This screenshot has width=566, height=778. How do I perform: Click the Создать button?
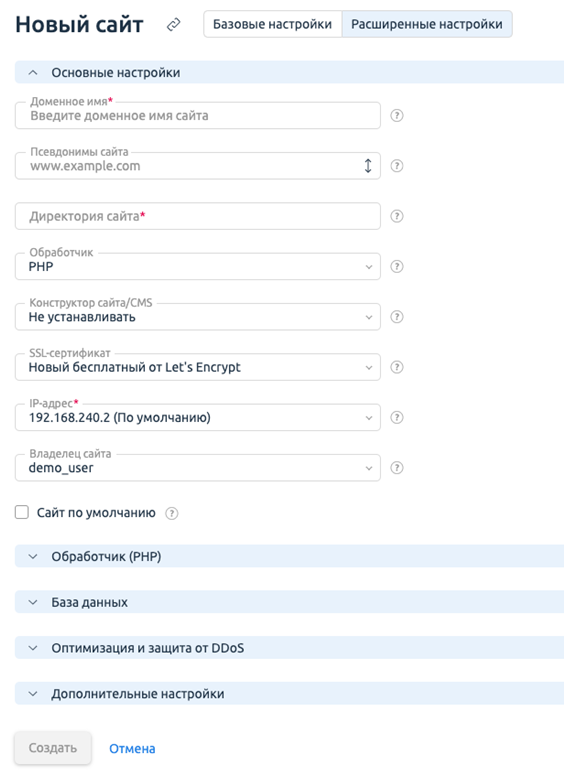pyautogui.click(x=53, y=748)
